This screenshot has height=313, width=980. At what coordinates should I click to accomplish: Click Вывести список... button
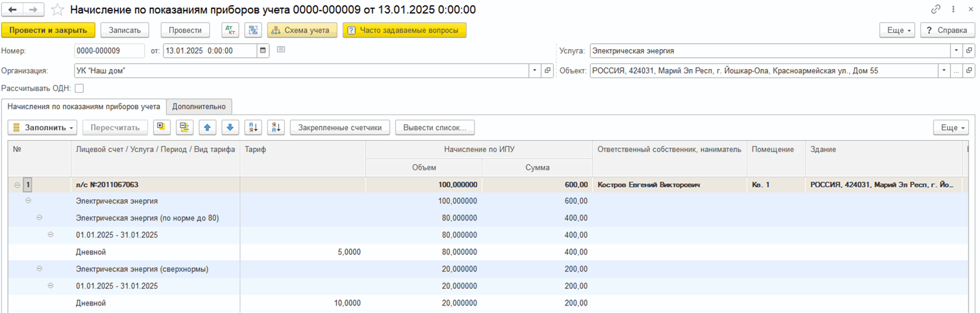point(435,127)
